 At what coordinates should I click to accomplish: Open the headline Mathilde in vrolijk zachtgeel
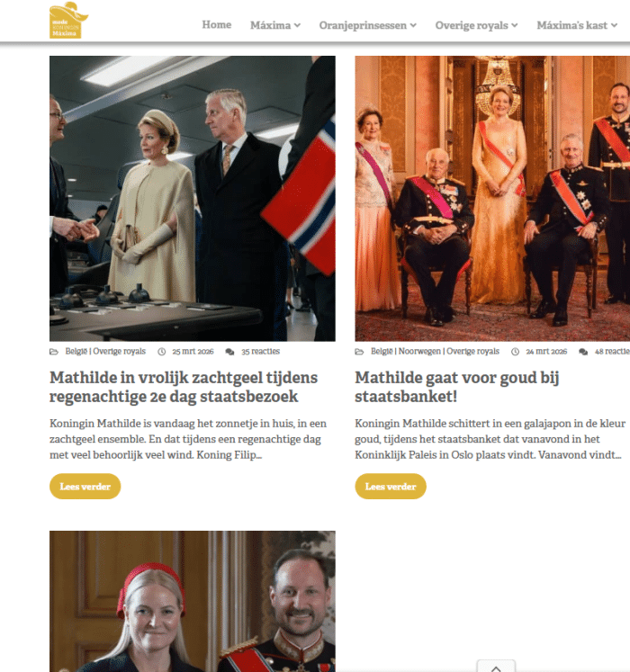[x=184, y=387]
